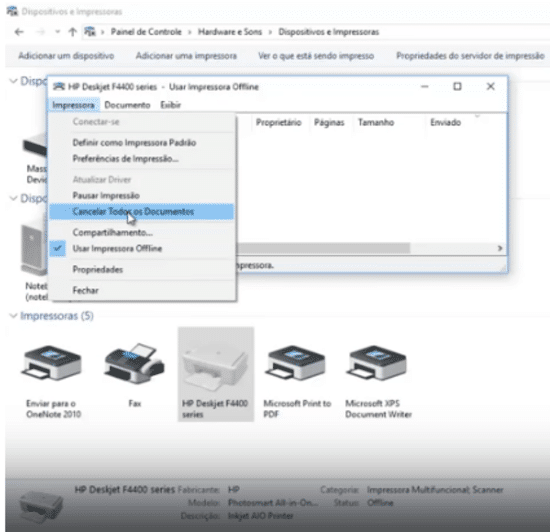Open the Documento menu
The width and height of the screenshot is (550, 532).
(127, 105)
